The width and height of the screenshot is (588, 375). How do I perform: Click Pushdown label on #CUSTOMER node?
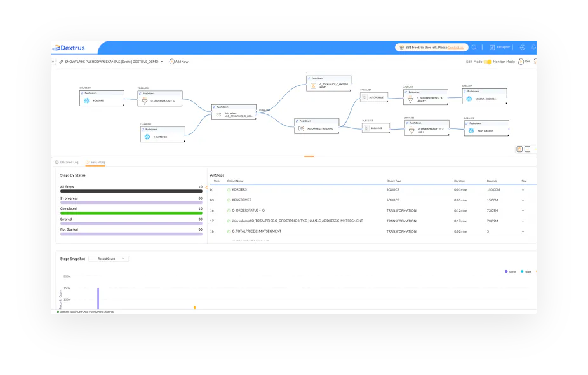(151, 130)
